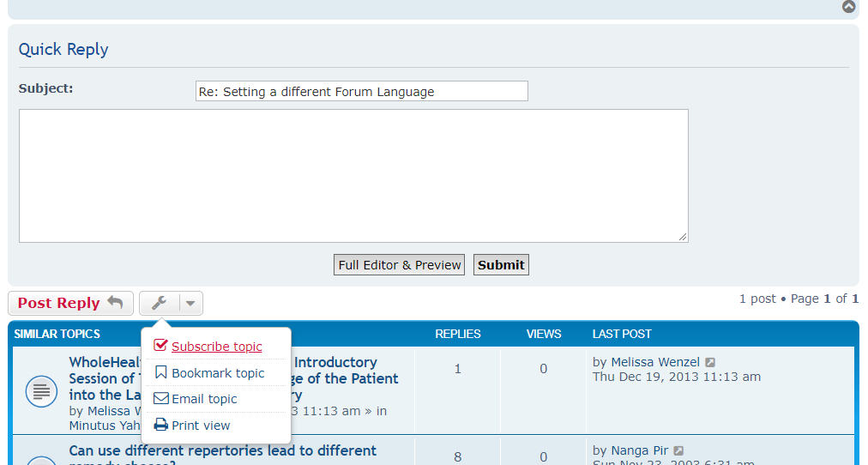868x465 pixels.
Task: Click the '1 post • Page 1 of 1' text
Action: pyautogui.click(x=799, y=299)
